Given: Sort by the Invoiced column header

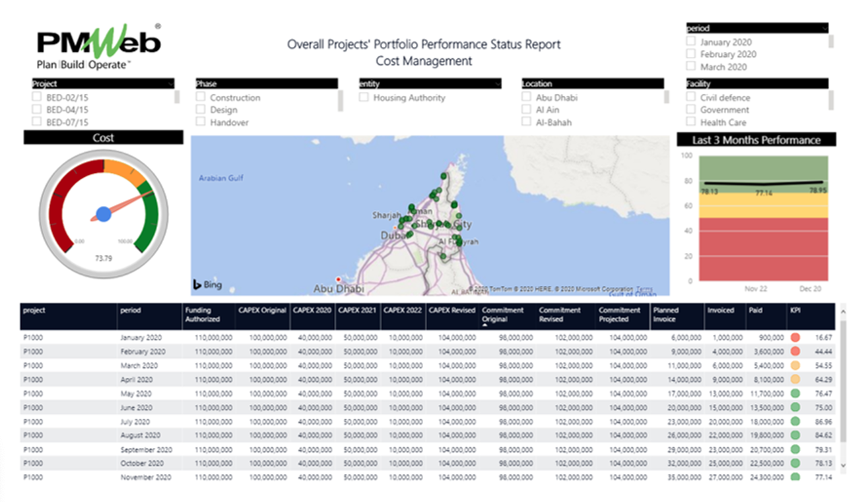Looking at the screenshot, I should [x=721, y=310].
